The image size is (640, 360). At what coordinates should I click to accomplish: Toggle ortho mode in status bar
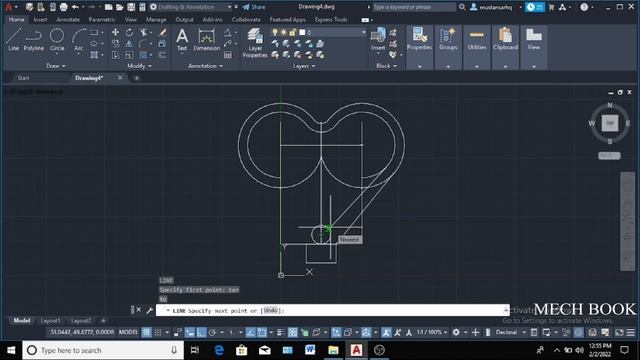(201, 332)
